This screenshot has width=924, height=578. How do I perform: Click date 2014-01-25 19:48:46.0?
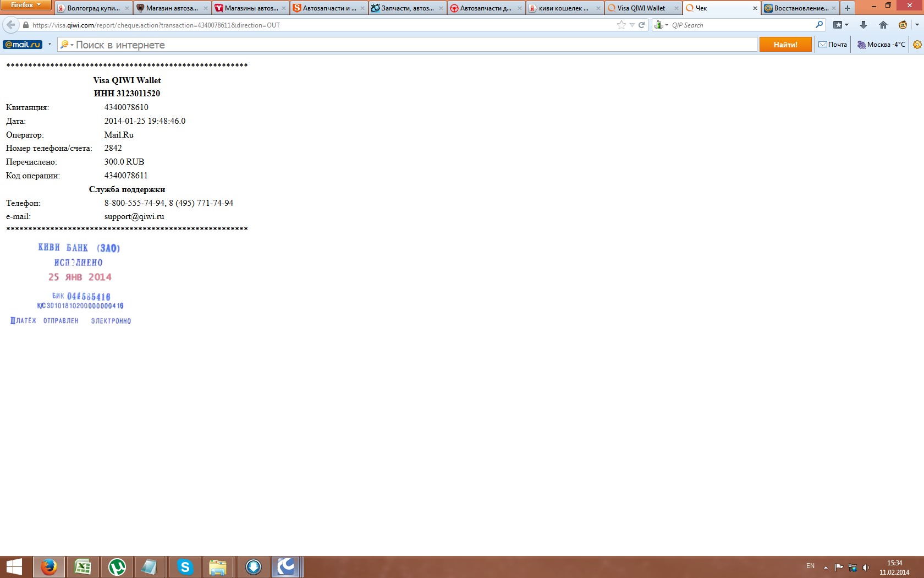145,121
